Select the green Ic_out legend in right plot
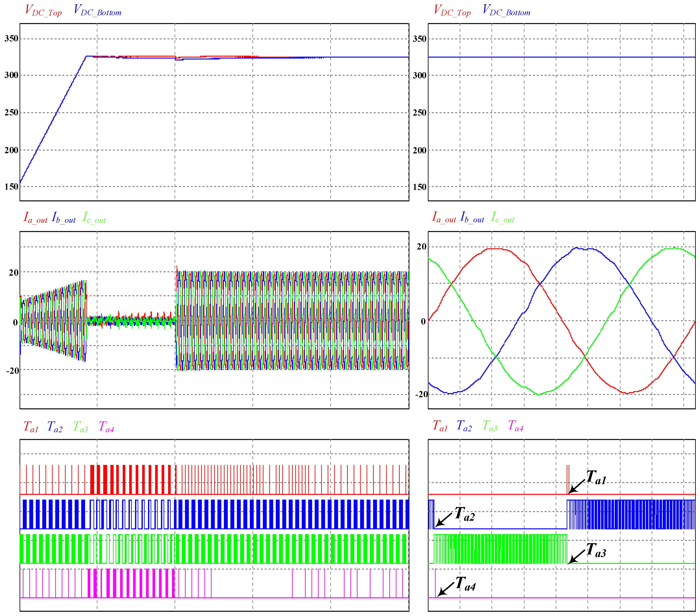This screenshot has height=616, width=700. tap(503, 218)
